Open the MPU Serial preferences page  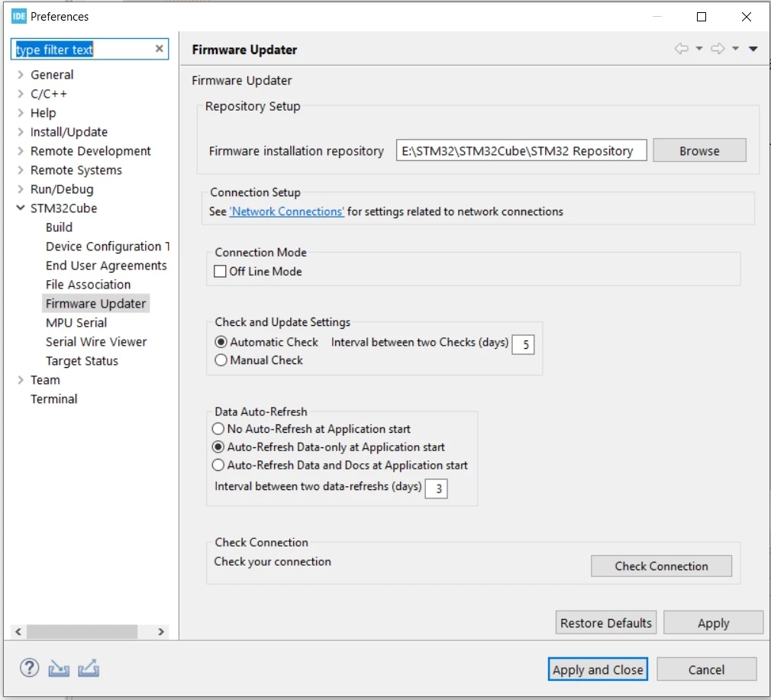point(76,322)
